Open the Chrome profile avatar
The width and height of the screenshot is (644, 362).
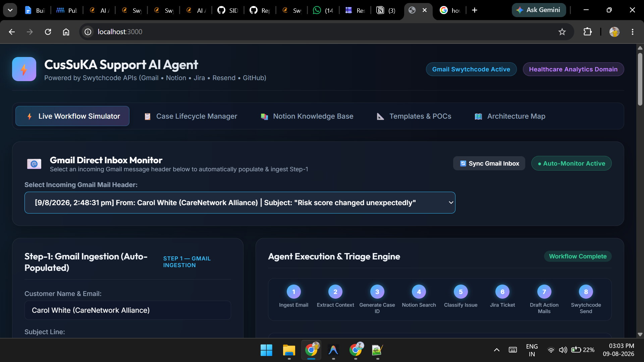pos(614,32)
